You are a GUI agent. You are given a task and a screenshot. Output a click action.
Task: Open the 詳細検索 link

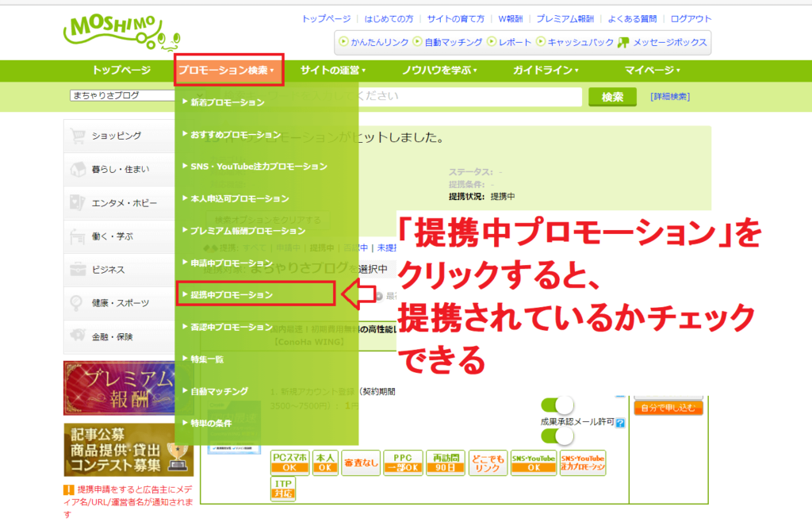tap(669, 97)
